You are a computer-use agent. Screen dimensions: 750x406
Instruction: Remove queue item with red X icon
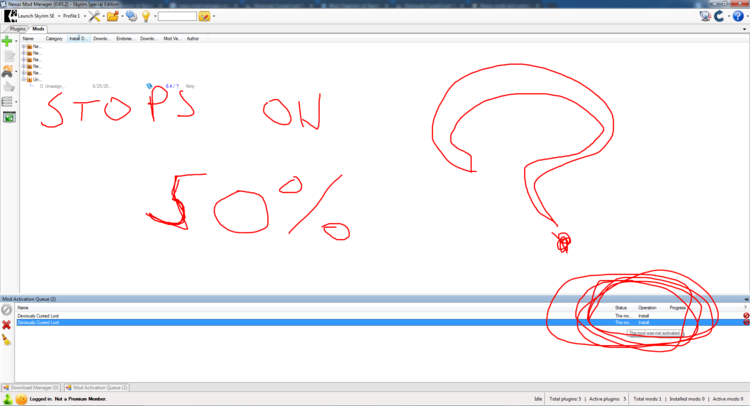tap(6, 325)
